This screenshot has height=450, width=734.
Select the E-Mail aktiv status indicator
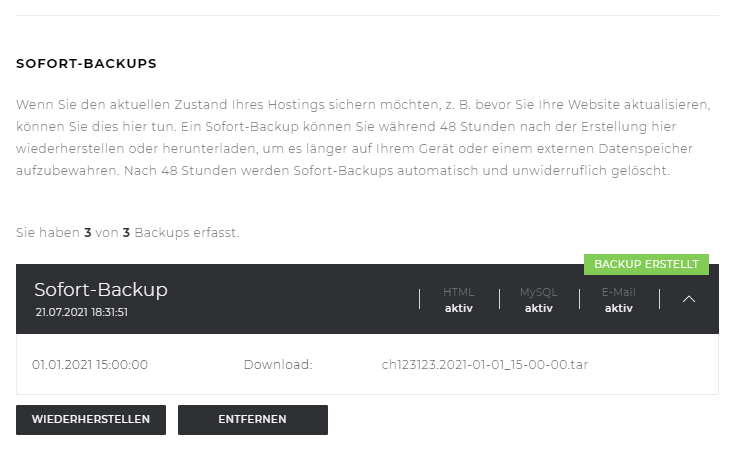coord(618,300)
